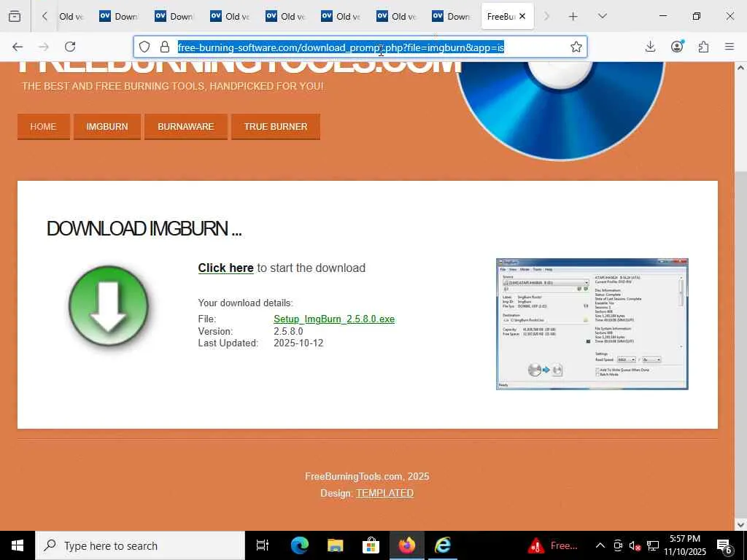Viewport: 747px width, 560px height.
Task: Launch Microsoft Edge from taskbar
Action: pyautogui.click(x=300, y=545)
